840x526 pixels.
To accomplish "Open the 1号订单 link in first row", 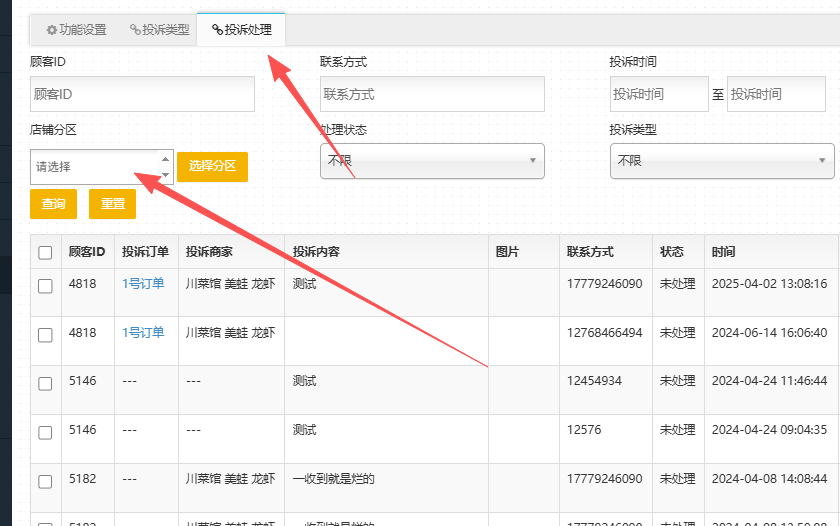I will click(x=143, y=284).
